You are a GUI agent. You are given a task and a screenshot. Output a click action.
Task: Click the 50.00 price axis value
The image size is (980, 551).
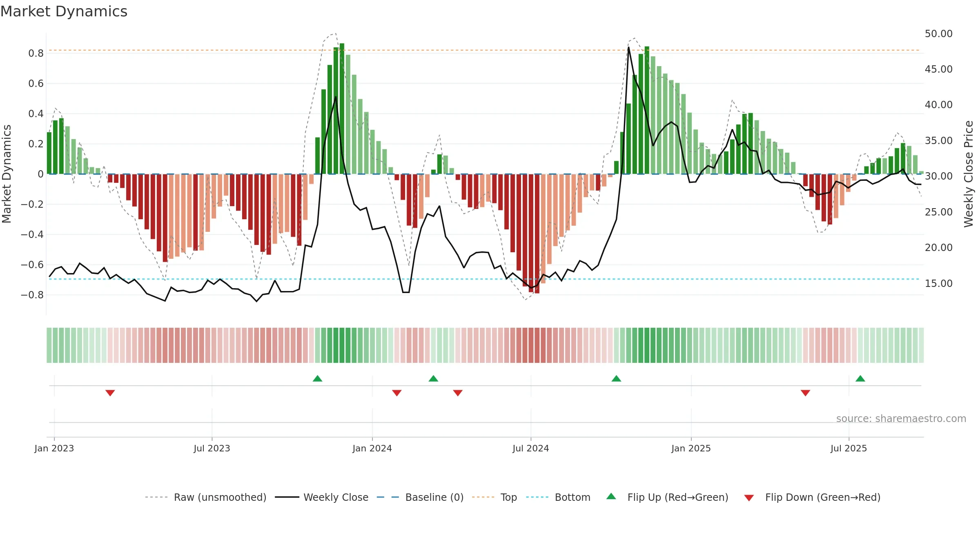939,33
